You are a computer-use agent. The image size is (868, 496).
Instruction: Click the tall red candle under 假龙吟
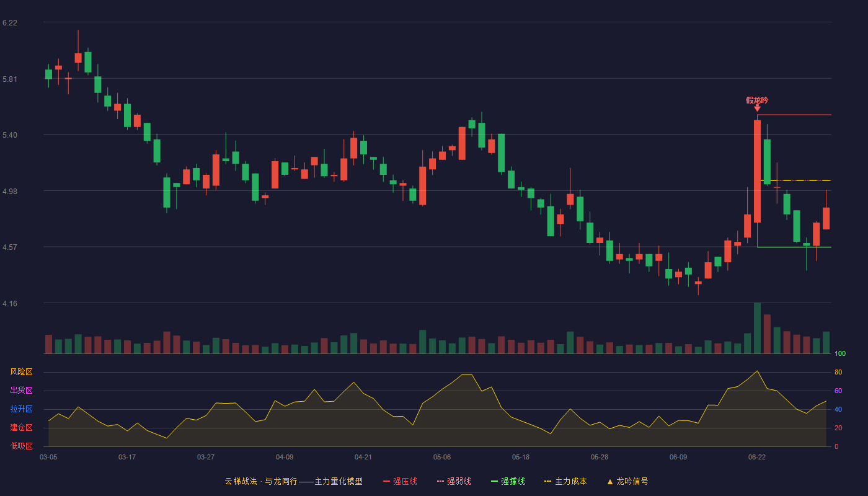pyautogui.click(x=757, y=171)
